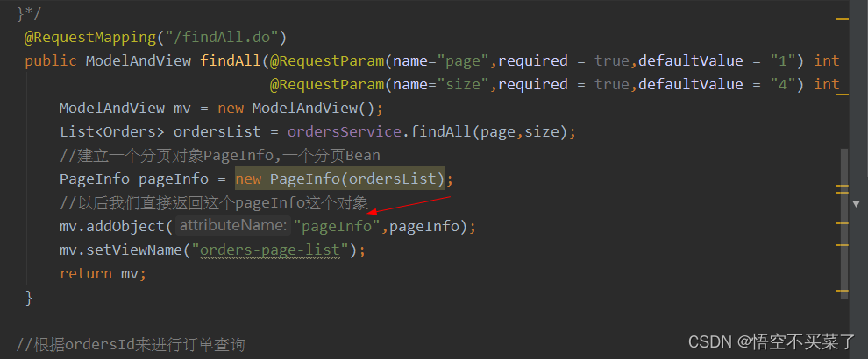Click the comment mentioning 分页Bean

[220, 156]
